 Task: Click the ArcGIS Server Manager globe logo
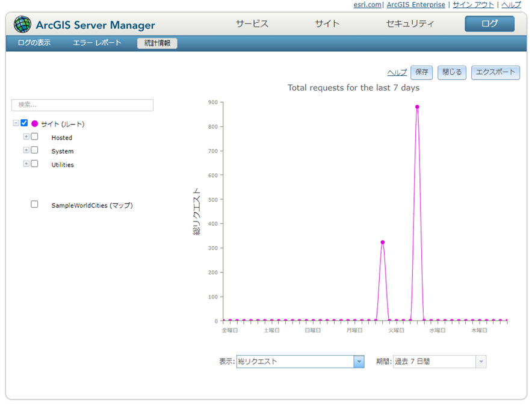point(22,24)
